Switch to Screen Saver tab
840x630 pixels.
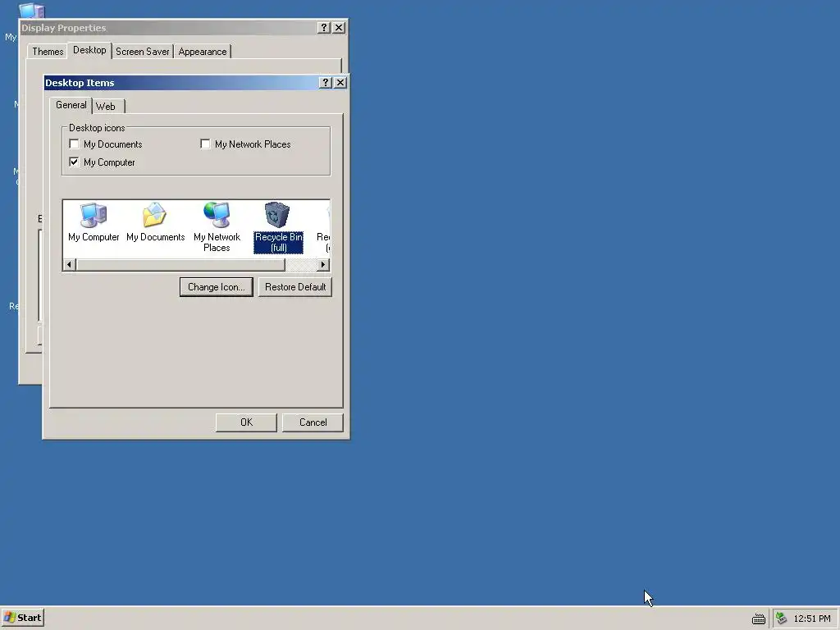click(143, 52)
